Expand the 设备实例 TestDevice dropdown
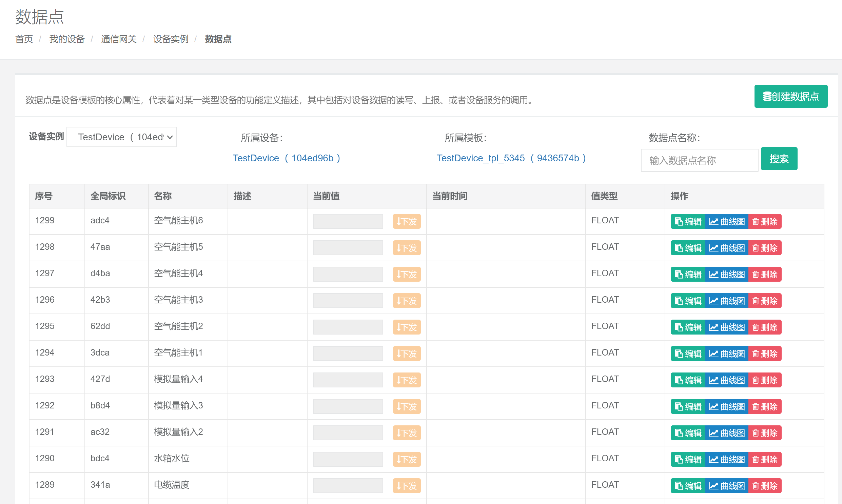This screenshot has height=504, width=842. [122, 137]
